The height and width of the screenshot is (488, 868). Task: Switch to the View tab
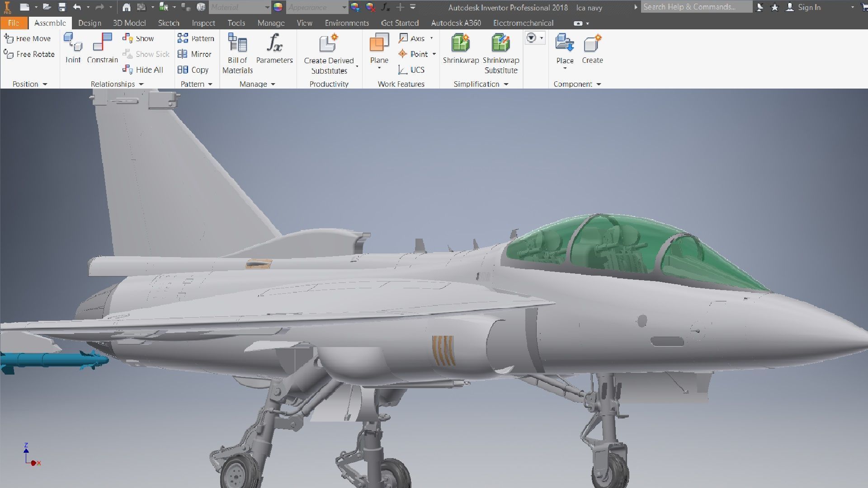point(305,23)
